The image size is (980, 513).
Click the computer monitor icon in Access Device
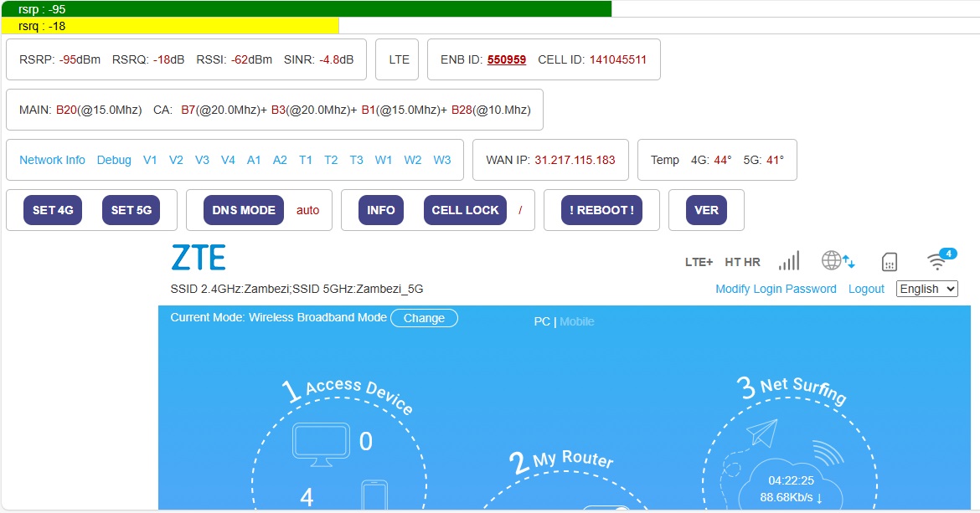point(322,444)
